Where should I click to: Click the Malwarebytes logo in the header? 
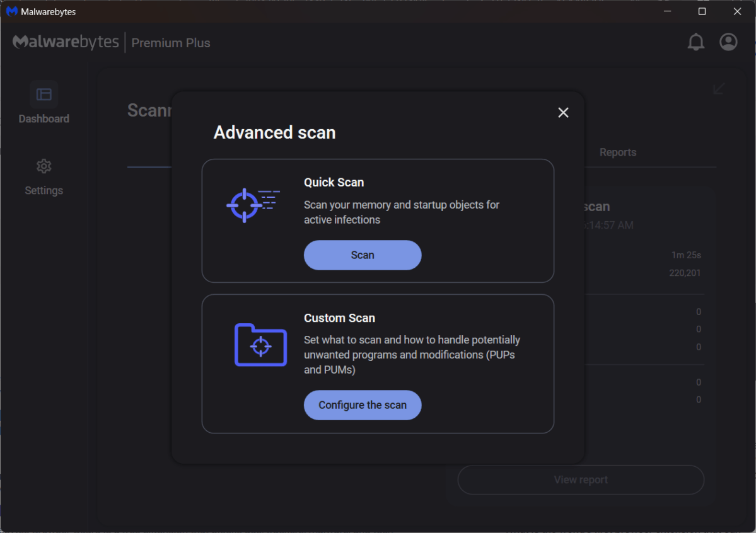pyautogui.click(x=66, y=42)
